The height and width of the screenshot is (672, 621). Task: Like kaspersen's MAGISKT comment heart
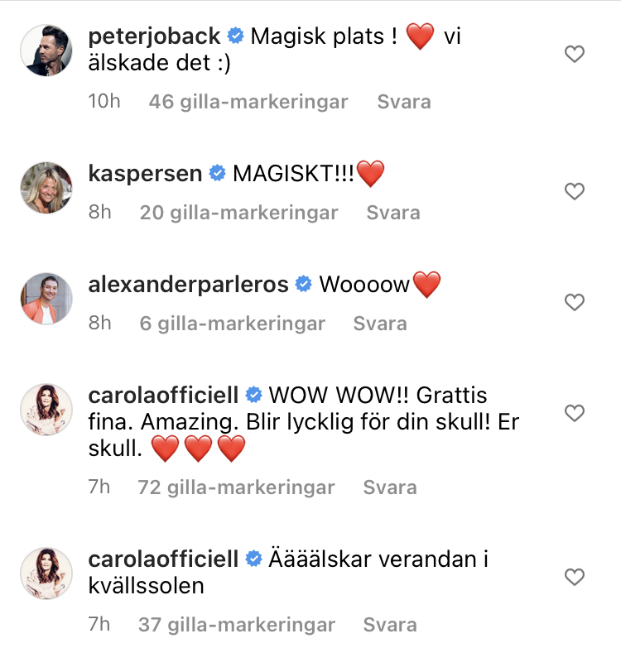coord(575,191)
